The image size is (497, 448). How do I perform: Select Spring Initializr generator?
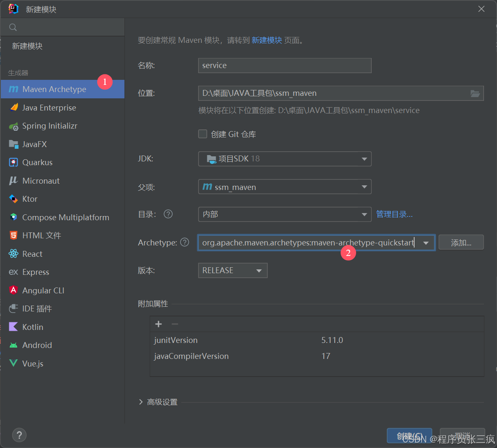coord(63,126)
